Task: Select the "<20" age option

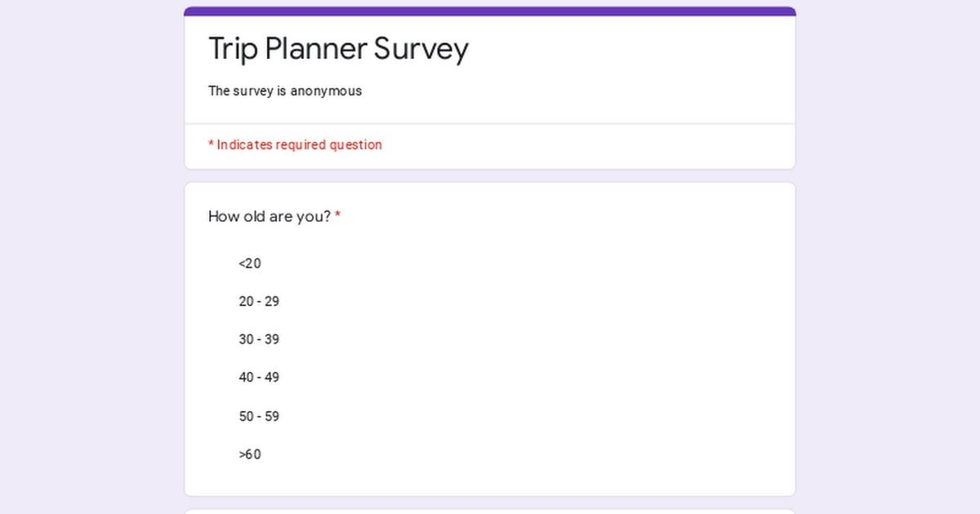Action: tap(250, 264)
